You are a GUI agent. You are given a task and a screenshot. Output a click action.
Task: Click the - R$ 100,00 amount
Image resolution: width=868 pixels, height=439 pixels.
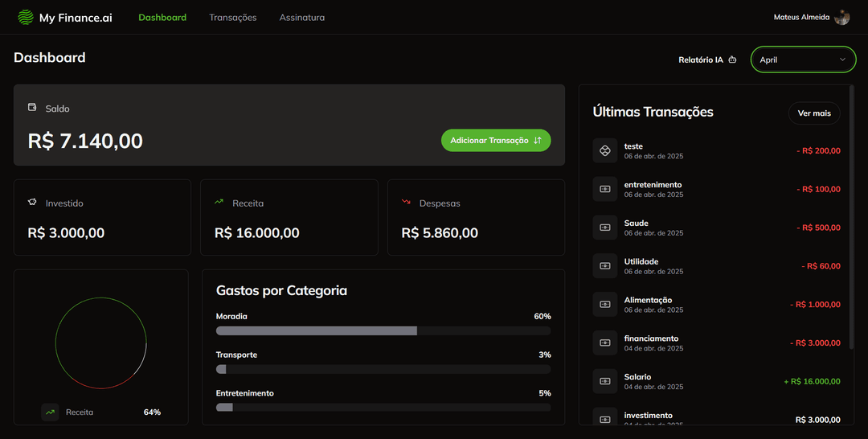pos(818,189)
